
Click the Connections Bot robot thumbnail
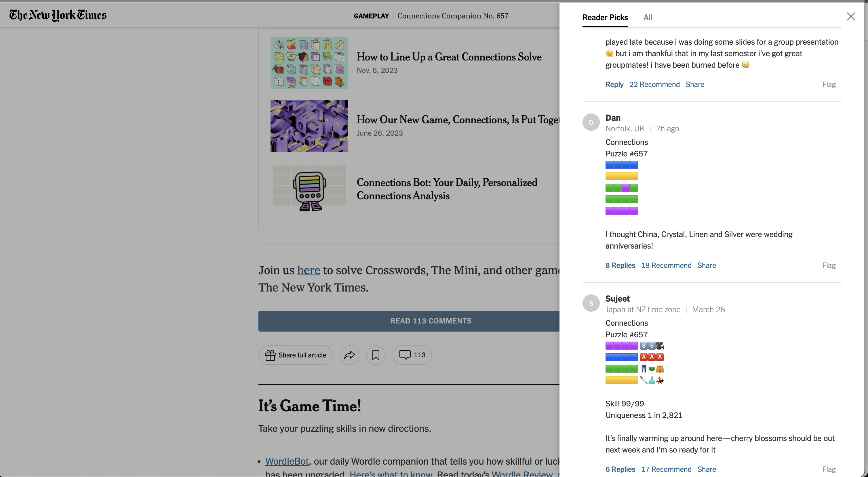pos(309,189)
